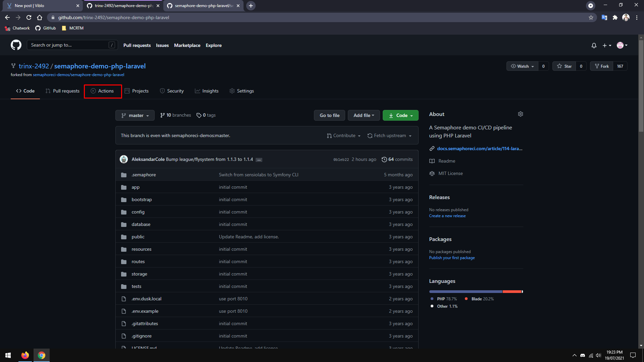This screenshot has width=644, height=362.
Task: Bookmark this page with the star icon
Action: (591, 17)
